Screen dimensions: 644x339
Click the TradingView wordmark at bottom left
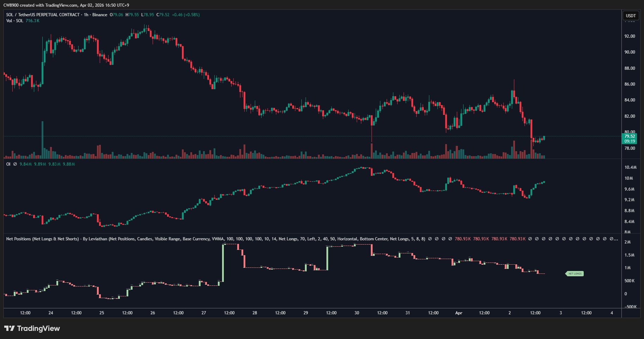[x=38, y=328]
